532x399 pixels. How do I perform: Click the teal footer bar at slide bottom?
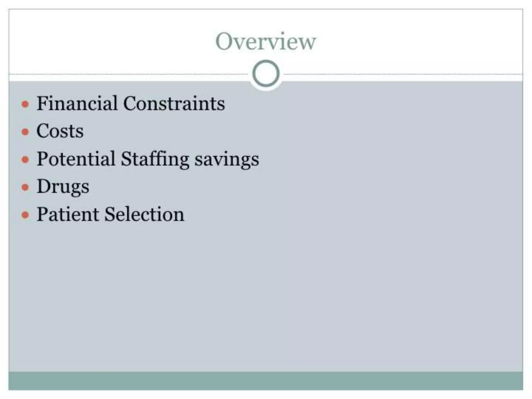265,381
